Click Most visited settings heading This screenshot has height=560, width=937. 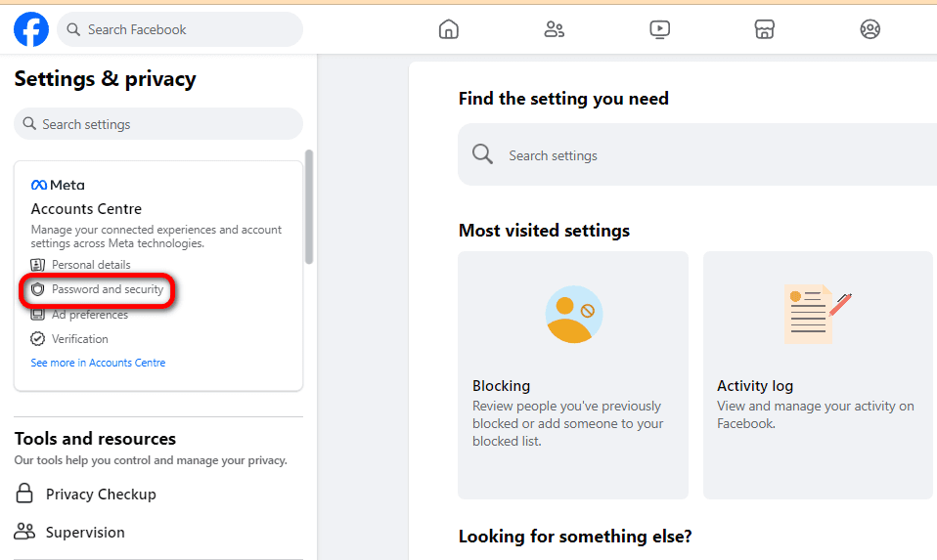pyautogui.click(x=544, y=231)
